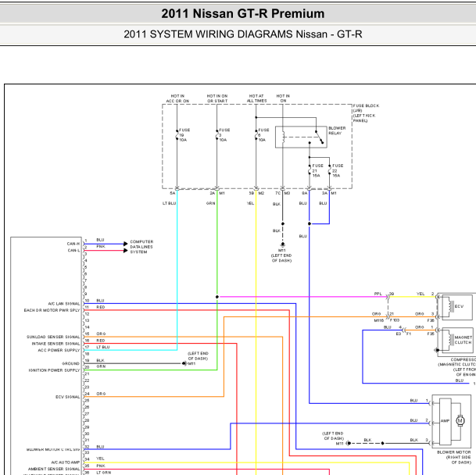Click the 'GRN' label below the fuse block
Image resolution: width=476 pixels, height=475 pixels.
pyautogui.click(x=211, y=203)
